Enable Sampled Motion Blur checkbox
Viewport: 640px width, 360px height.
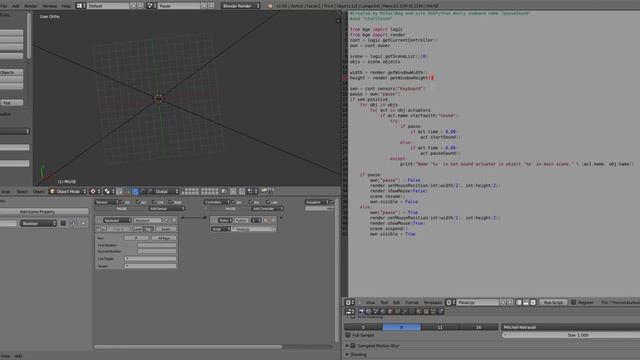tap(353, 345)
